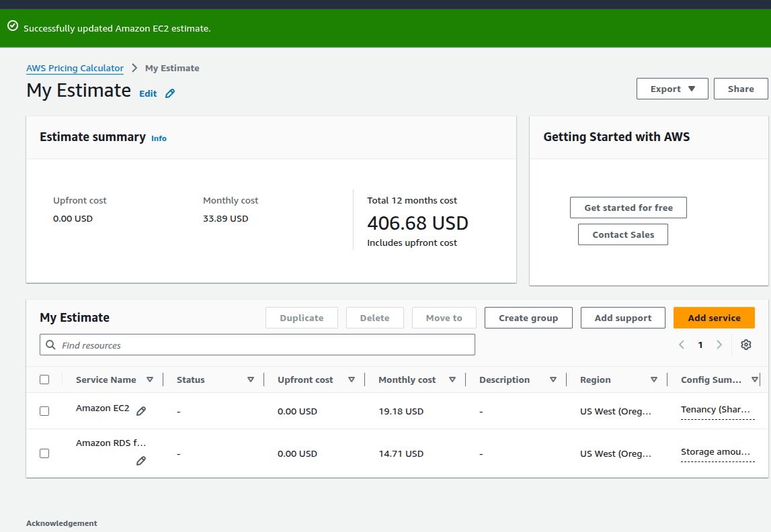The image size is (771, 532).
Task: Click the Amazon RDS f… service name
Action: pos(111,443)
